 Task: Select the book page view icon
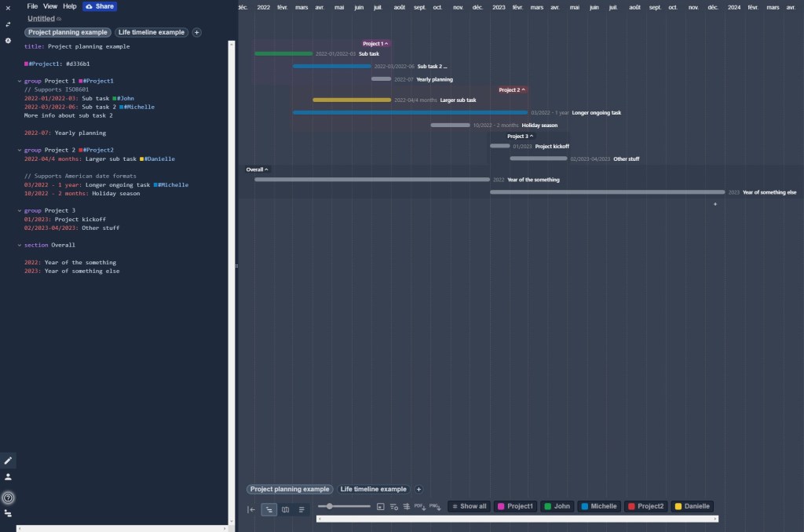point(286,509)
